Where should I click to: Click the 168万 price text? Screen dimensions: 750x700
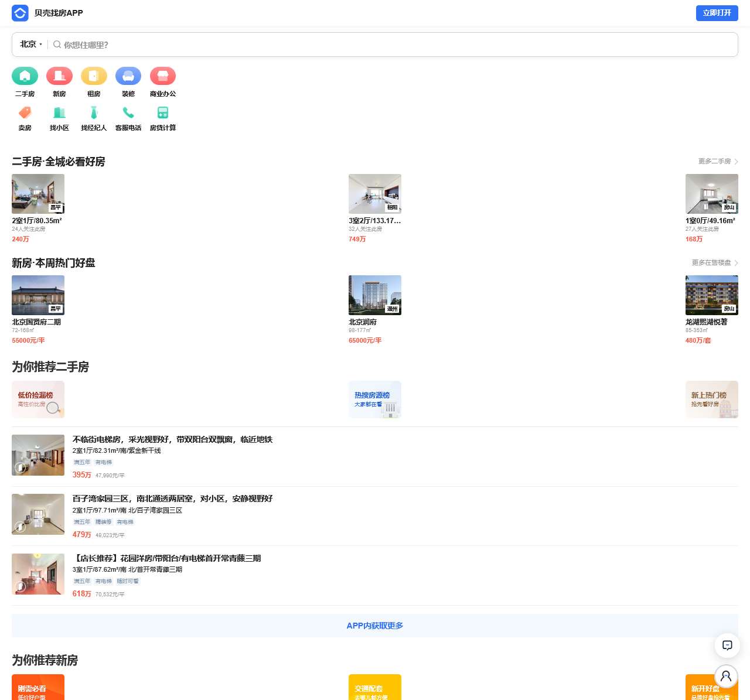pyautogui.click(x=694, y=239)
